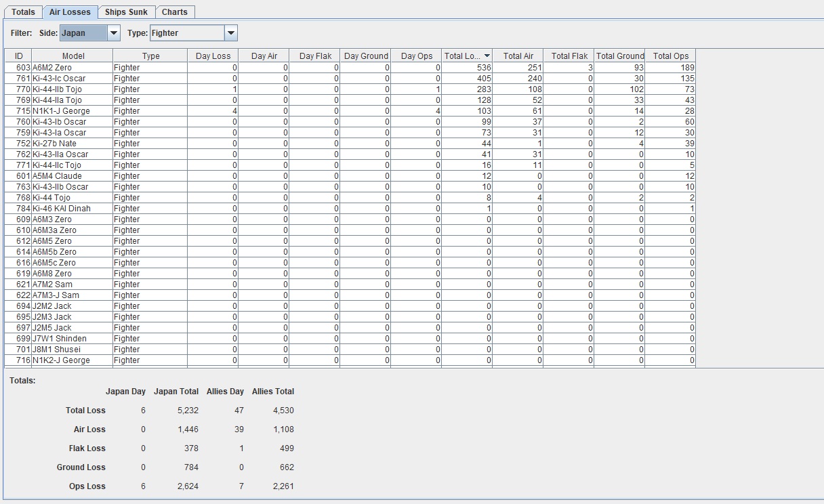Select the A7M3-J Sam model cell
The width and height of the screenshot is (824, 504).
[73, 295]
